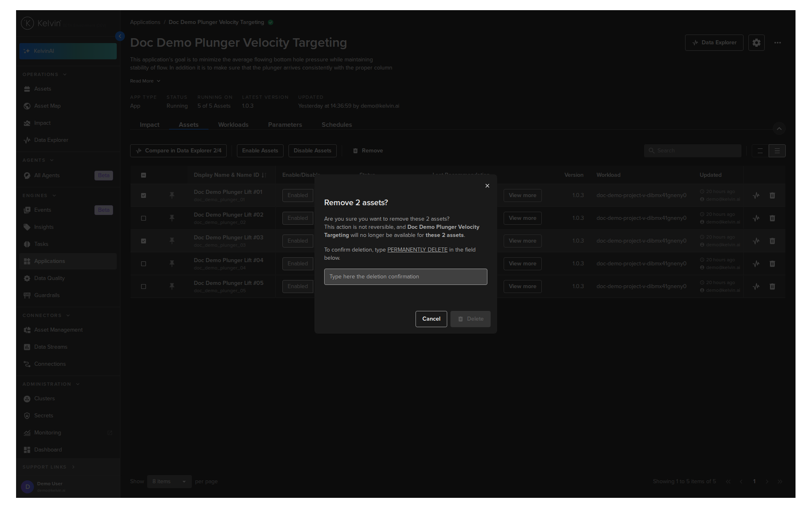
Task: Check Doc Demo Plunger Lift #05 checkbox
Action: [143, 287]
